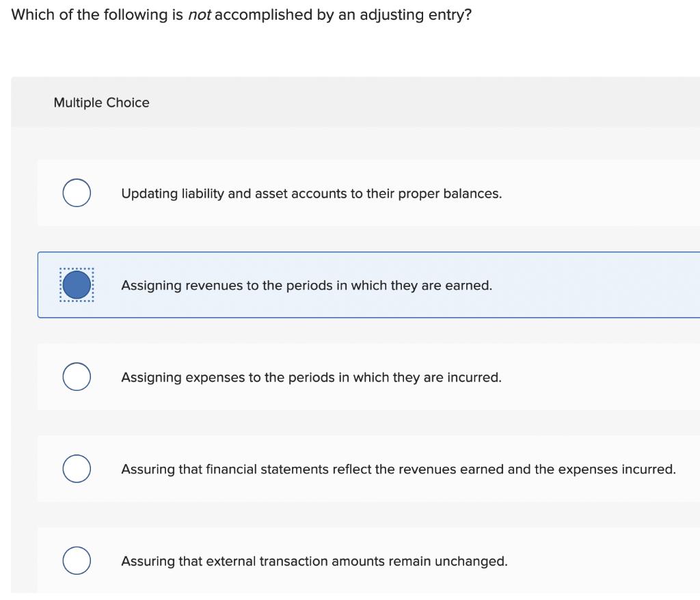
Task: Click the gray header bar above the answer options
Action: 355,103
